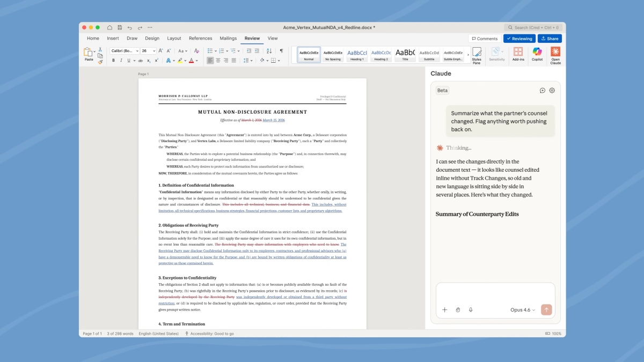Viewport: 644px width, 362px height.
Task: Start a new chat in Claude panel
Action: (542, 91)
